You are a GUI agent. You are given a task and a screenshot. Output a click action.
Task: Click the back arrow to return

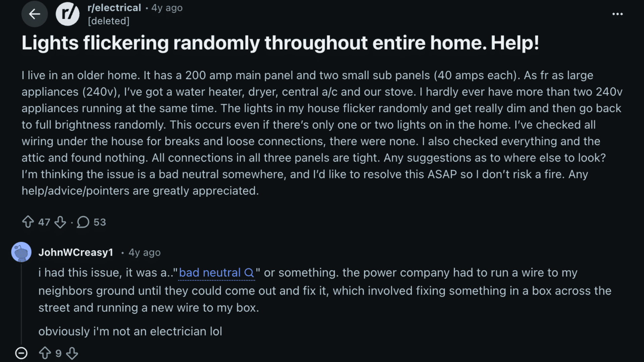pos(34,14)
